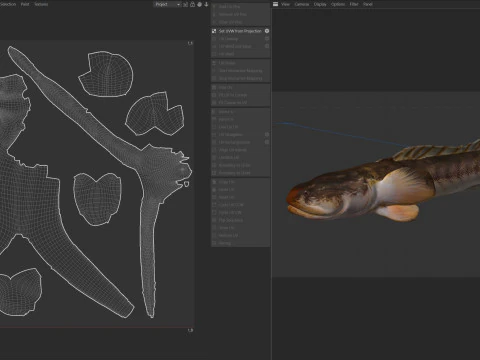Choose UV Weld and relax command
Image resolution: width=480 pixels, height=360 pixels.
(x=235, y=46)
